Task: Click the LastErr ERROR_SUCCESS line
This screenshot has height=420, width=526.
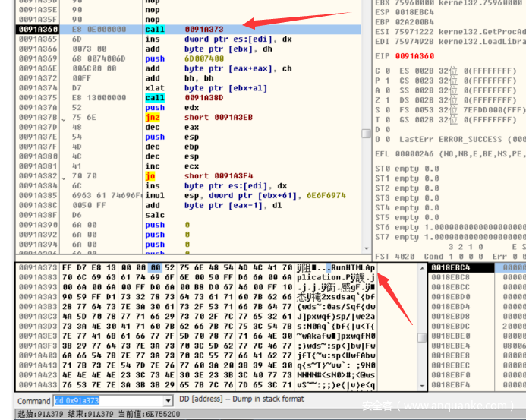Action: [455, 140]
